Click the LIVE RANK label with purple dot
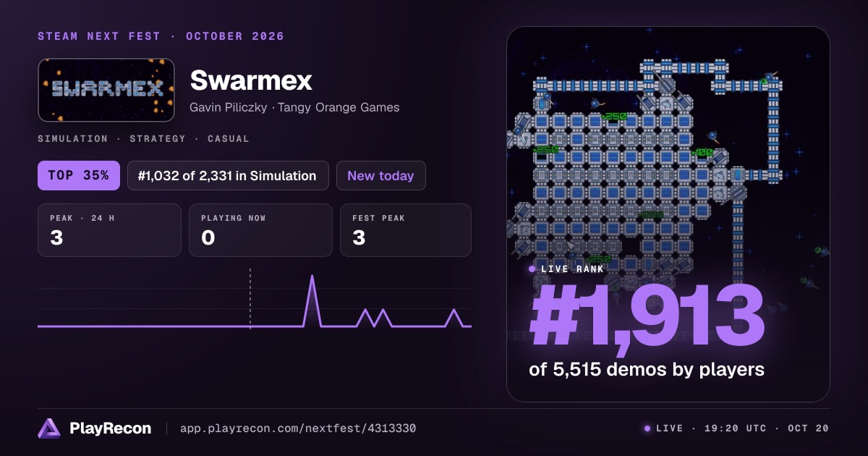 (x=566, y=269)
